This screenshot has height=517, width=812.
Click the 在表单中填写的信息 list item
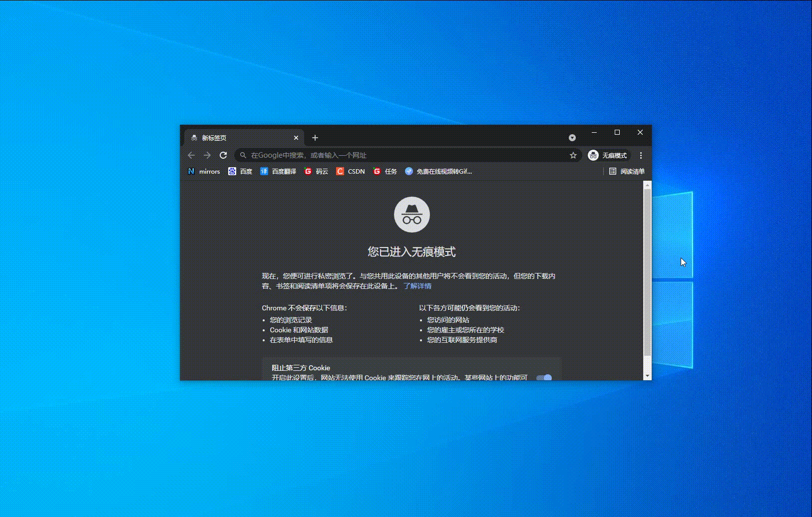301,340
